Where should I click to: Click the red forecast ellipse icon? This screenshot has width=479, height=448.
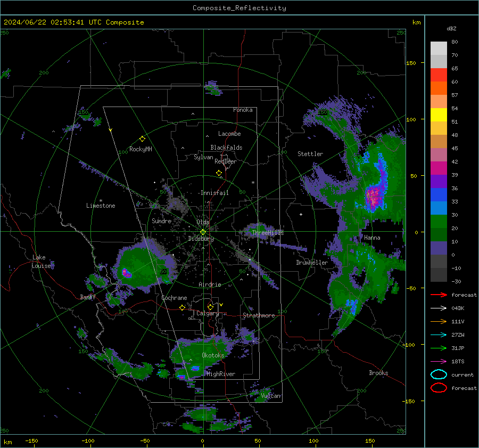[439, 388]
